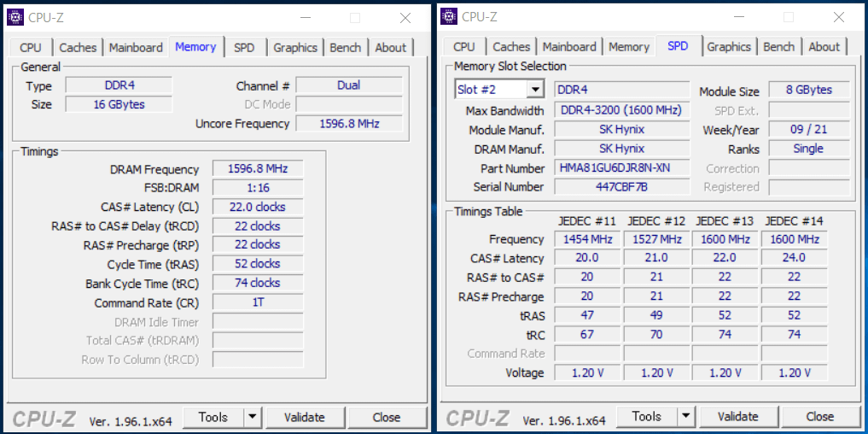This screenshot has height=434, width=868.
Task: Minimize the left CPU-Z window
Action: pos(306,18)
